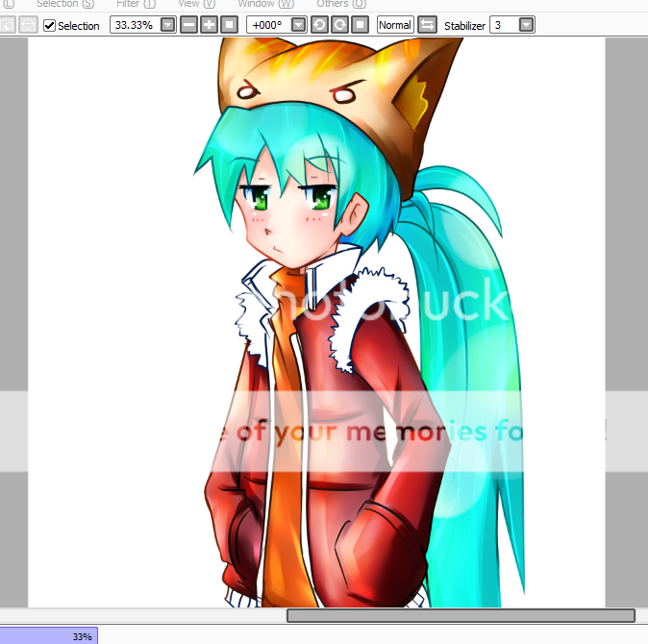Open the rotation angle dropdown
Viewport: 648px width, 644px height.
pos(298,25)
